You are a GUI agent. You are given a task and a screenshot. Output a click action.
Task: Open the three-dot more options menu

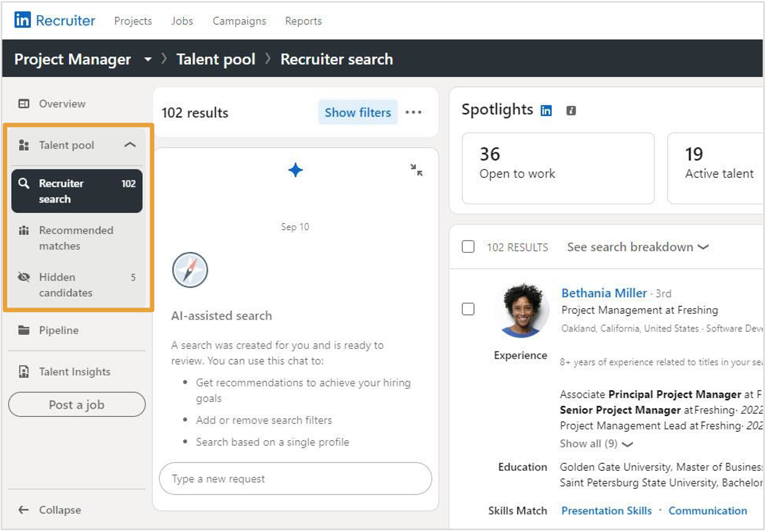[x=413, y=112]
